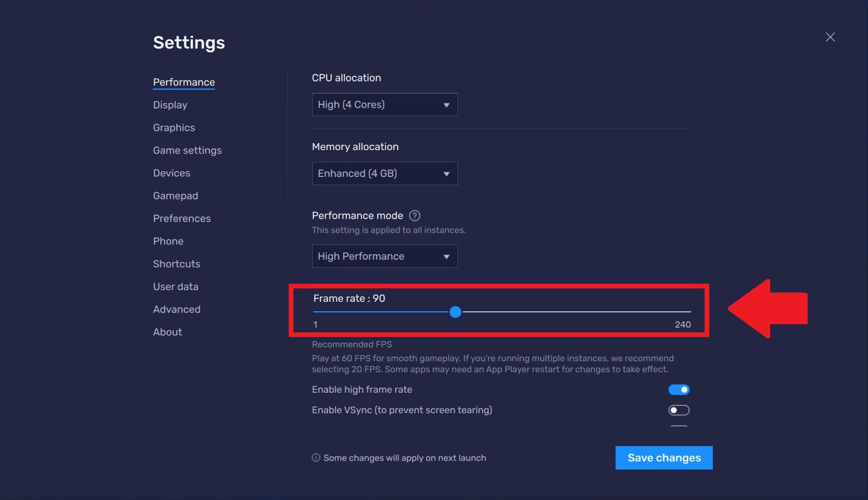Close the Settings window
This screenshot has height=500, width=868.
tap(830, 36)
